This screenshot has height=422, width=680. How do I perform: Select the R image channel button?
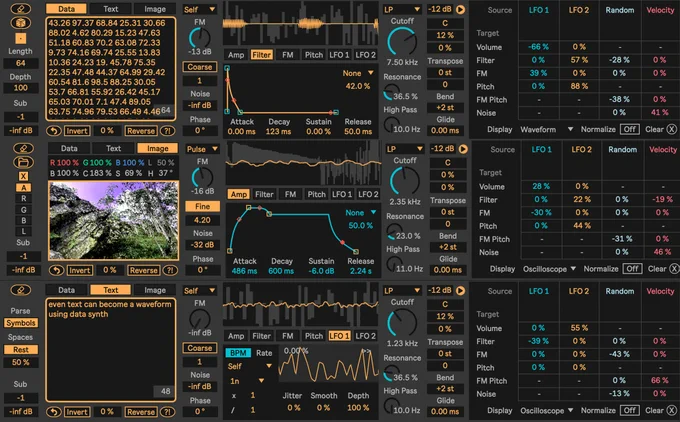coord(23,199)
